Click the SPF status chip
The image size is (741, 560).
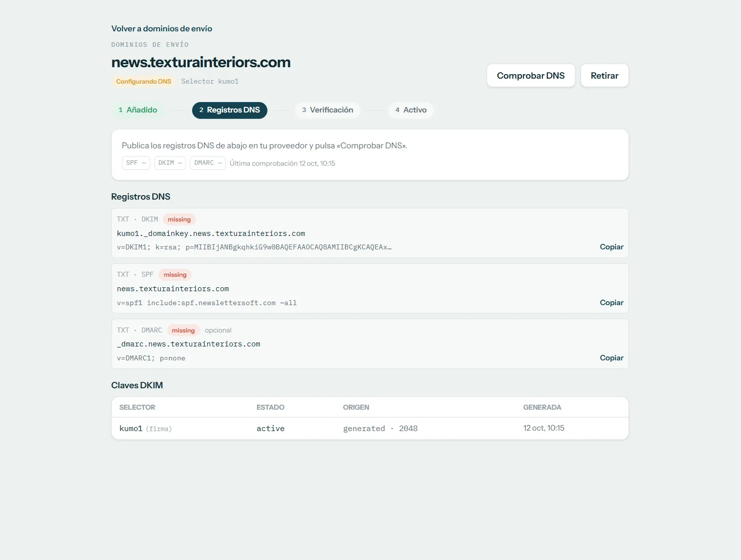[x=136, y=163]
